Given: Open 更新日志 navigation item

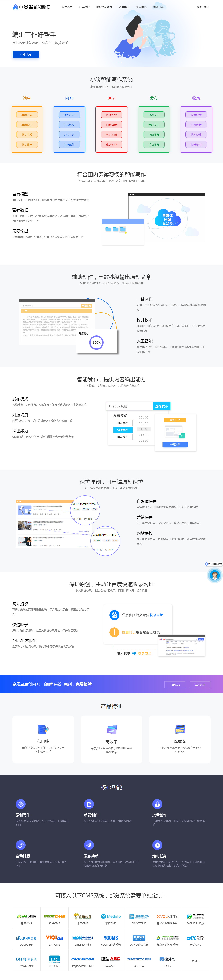Looking at the screenshot, I should coord(158,7).
